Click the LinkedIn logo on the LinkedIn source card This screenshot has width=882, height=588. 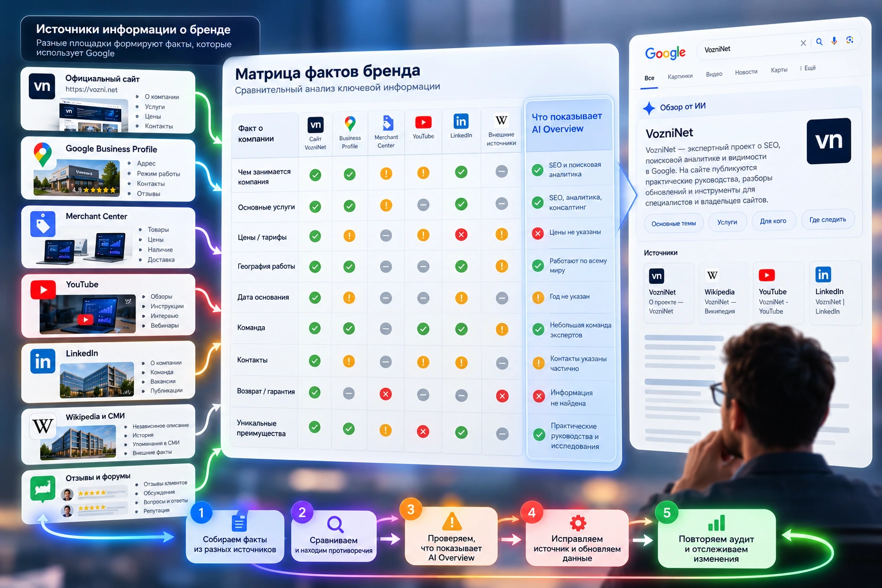pyautogui.click(x=42, y=361)
